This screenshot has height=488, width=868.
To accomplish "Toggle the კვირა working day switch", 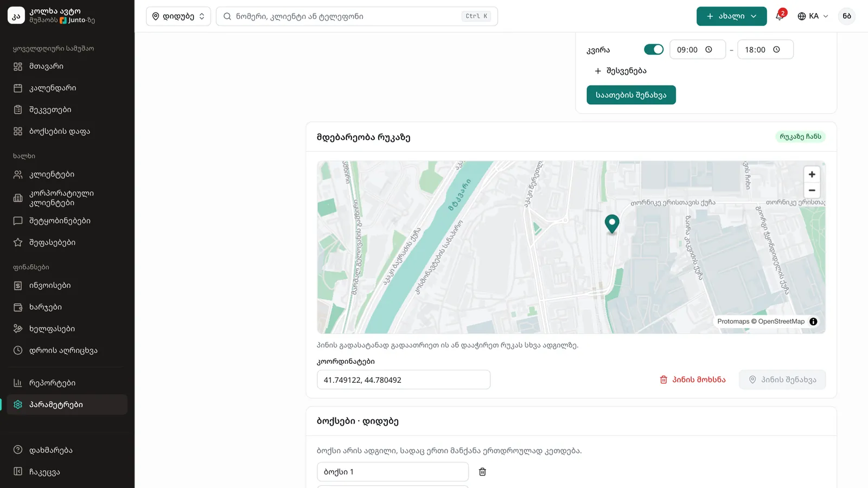I will 654,49.
